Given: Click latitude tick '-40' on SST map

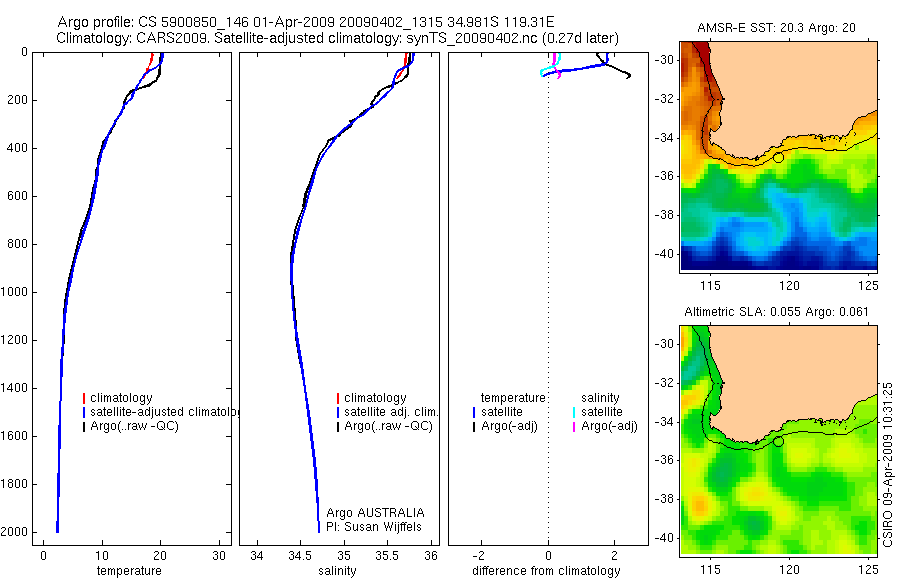Looking at the screenshot, I should (x=664, y=254).
